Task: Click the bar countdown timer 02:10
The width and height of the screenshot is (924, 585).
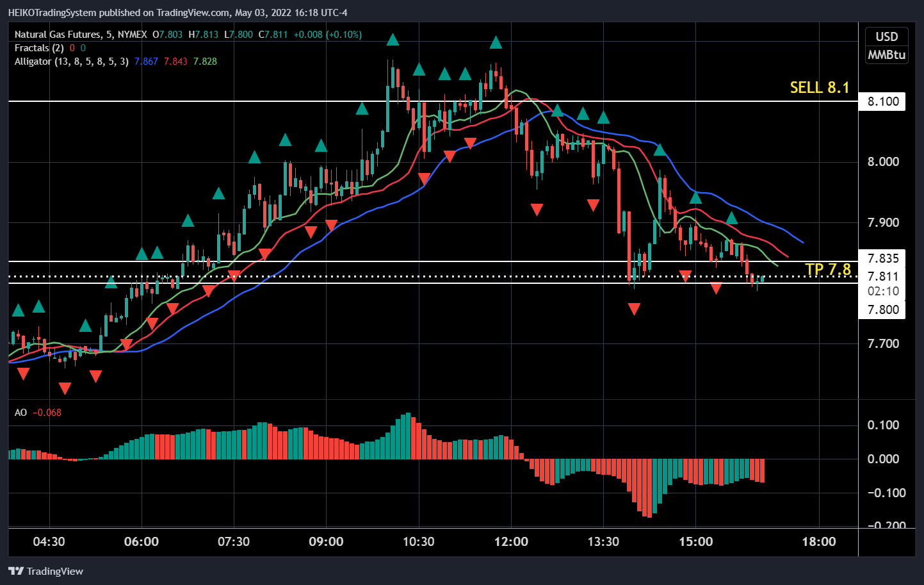Action: click(x=883, y=291)
